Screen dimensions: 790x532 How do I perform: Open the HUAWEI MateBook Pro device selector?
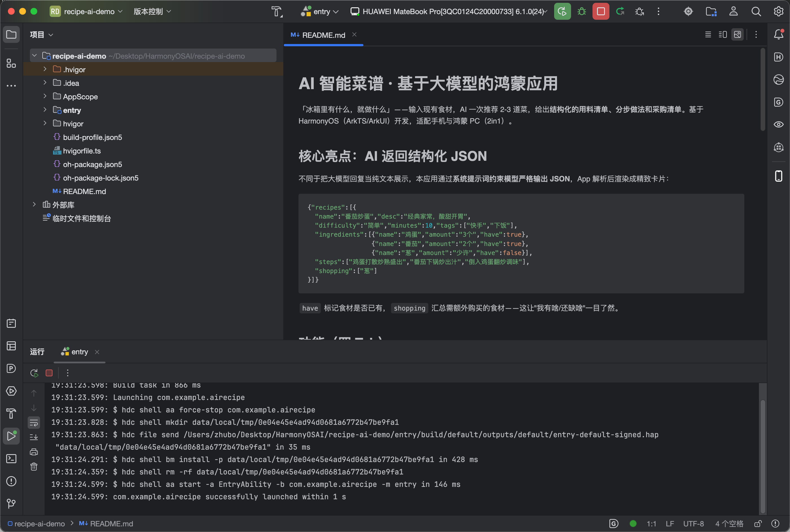449,12
